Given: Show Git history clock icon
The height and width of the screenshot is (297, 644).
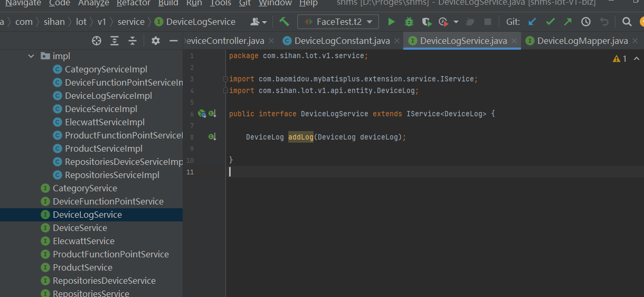Looking at the screenshot, I should click(586, 22).
